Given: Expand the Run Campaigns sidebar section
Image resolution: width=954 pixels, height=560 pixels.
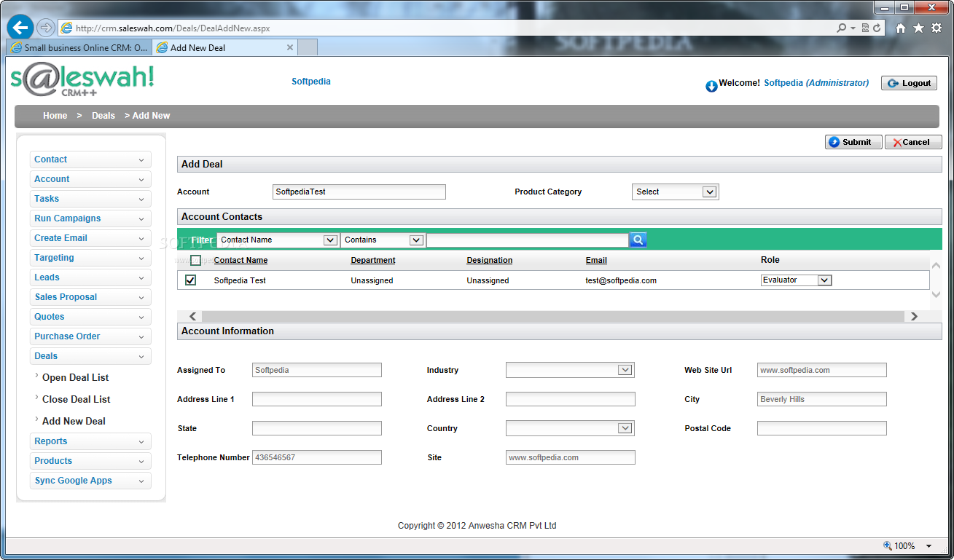Looking at the screenshot, I should [x=90, y=218].
